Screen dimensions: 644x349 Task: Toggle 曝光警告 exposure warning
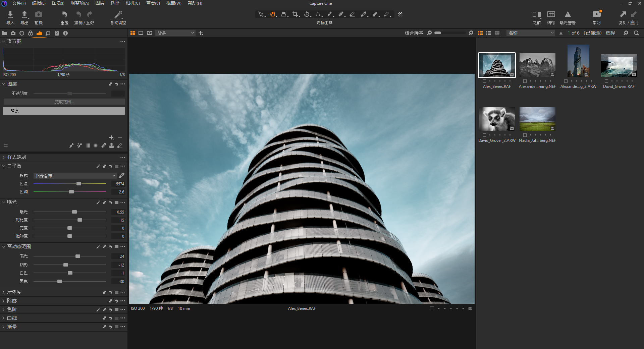(x=568, y=14)
